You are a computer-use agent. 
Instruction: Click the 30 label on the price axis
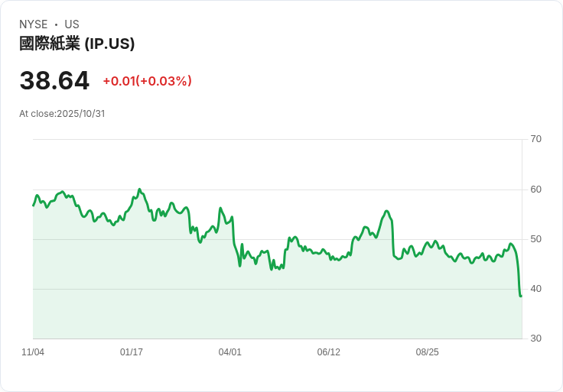536,339
